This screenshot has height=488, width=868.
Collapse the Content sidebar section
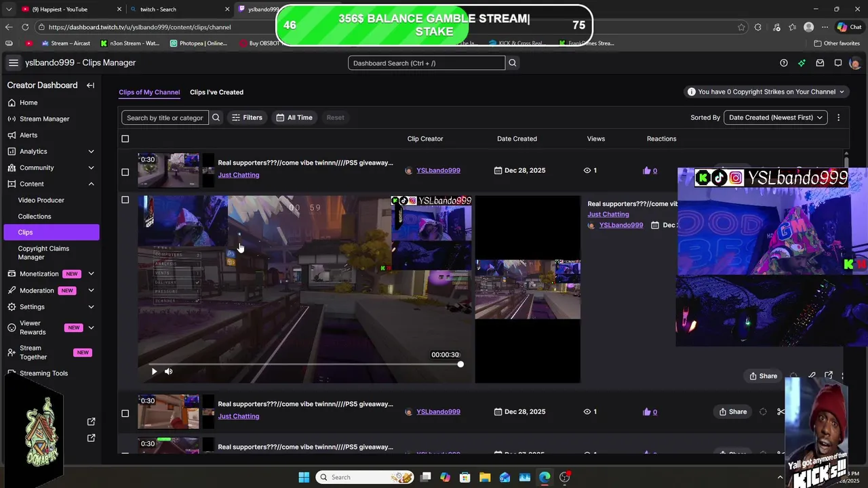(91, 184)
